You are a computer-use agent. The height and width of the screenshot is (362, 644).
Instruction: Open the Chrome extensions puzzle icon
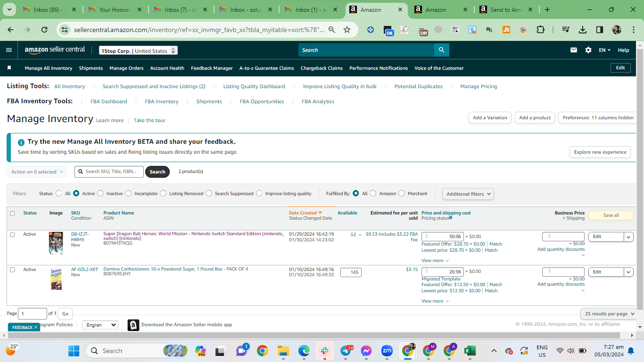(541, 30)
